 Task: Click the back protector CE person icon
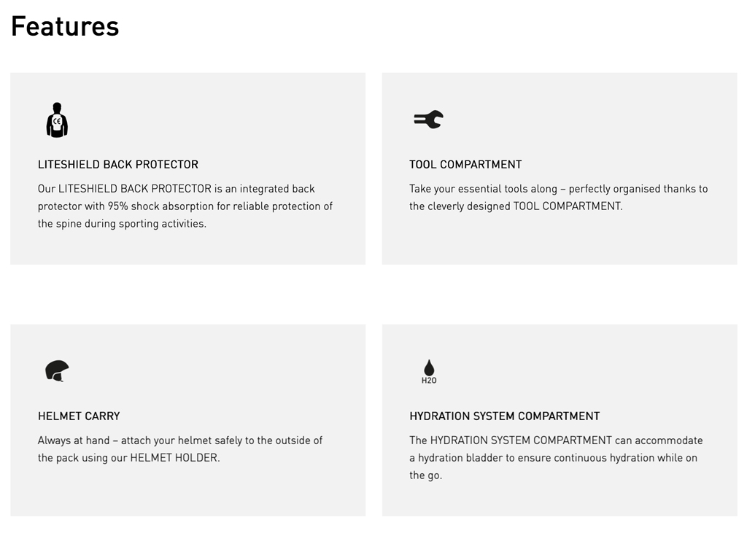[57, 120]
